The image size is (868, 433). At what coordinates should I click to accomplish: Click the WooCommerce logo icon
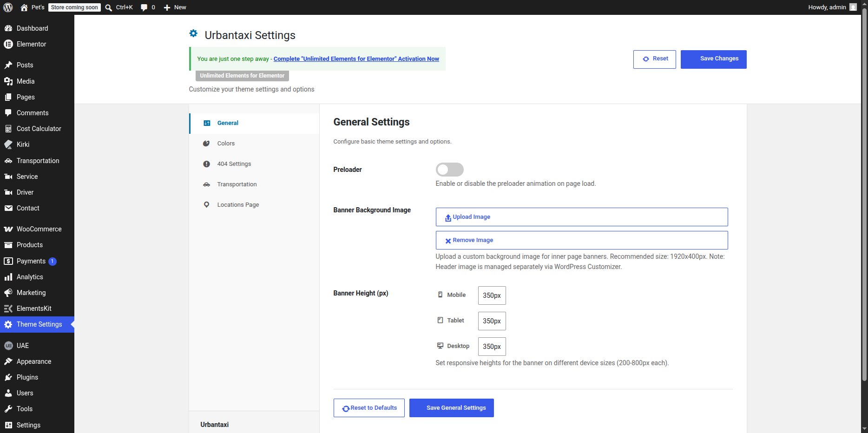8,229
